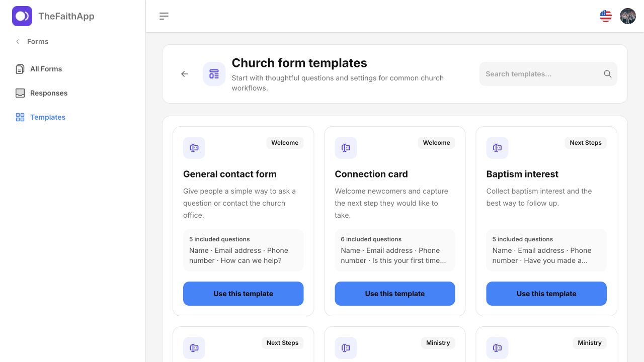
Task: Use the Baptism interest template
Action: coord(546,294)
